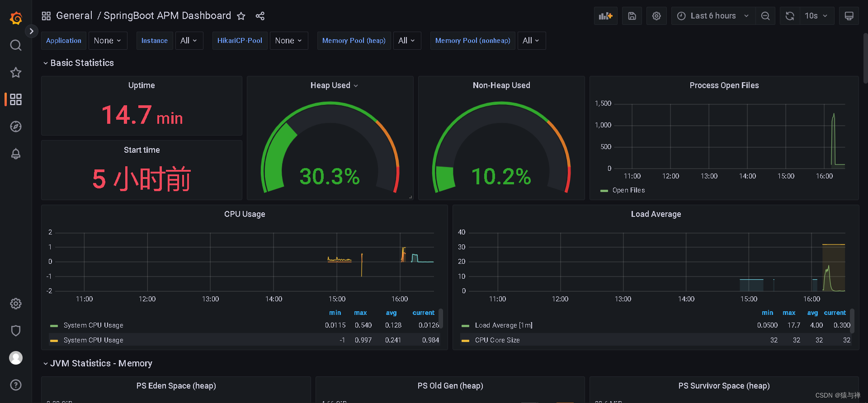
Task: Open Starred dashboards from the sidebar
Action: (16, 72)
